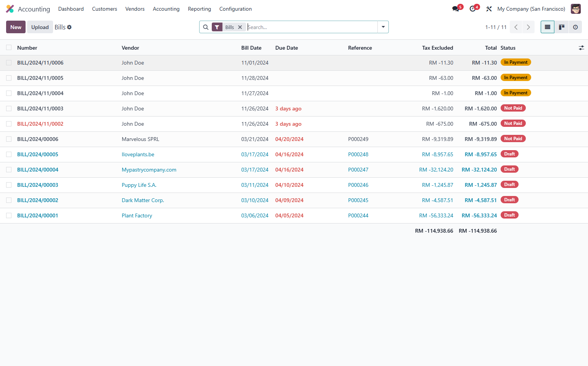Remove the Bills filter facet

240,27
